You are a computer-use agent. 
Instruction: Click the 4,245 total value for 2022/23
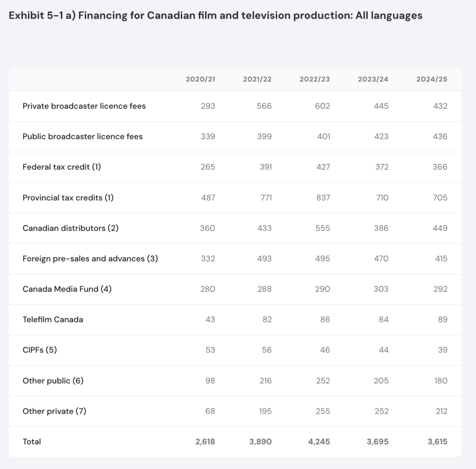318,442
